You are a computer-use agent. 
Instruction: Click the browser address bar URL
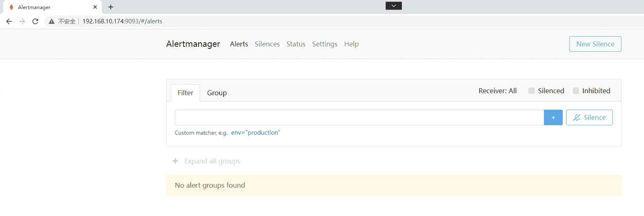122,21
